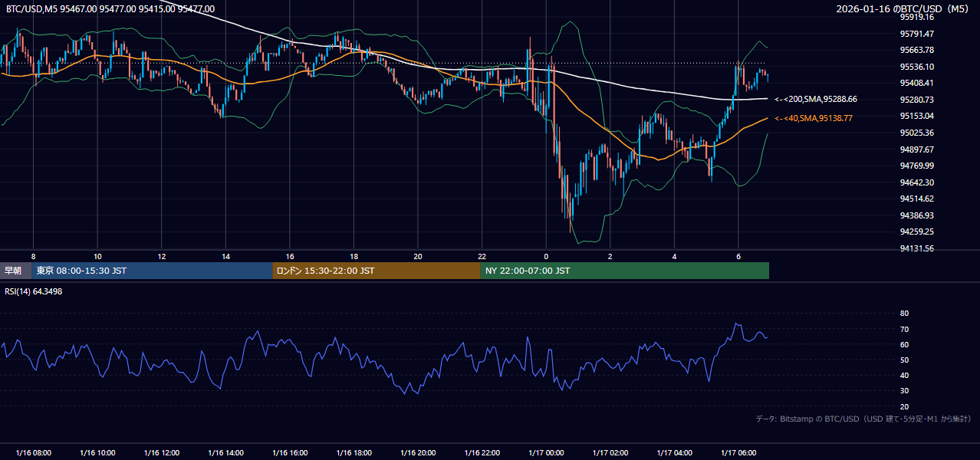Click the 2026-01-16 BTC/USD (M5) title
Image resolution: width=980 pixels, height=460 pixels.
pos(903,8)
